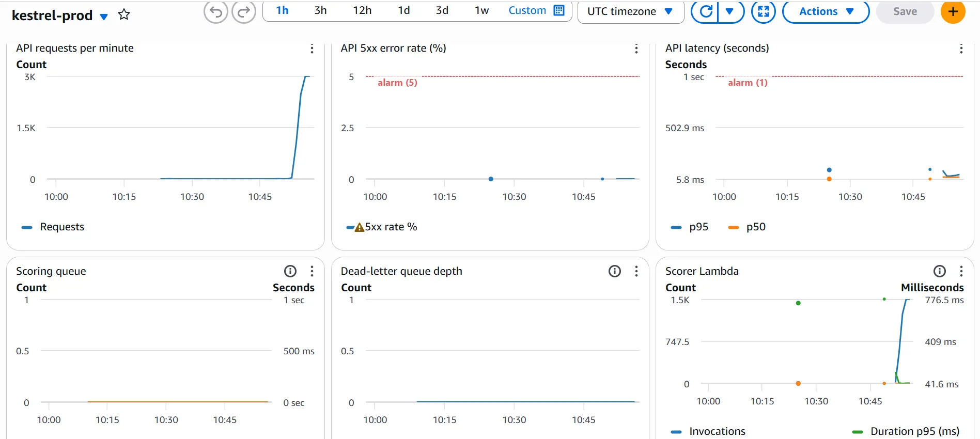Show info for the Scoring queue widget
980x439 pixels.
coord(290,271)
